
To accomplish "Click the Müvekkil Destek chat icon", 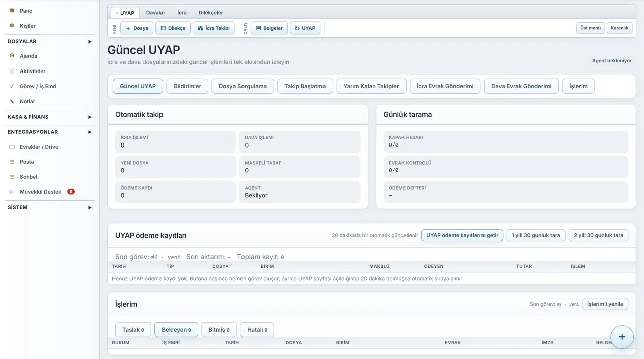I will (12, 192).
